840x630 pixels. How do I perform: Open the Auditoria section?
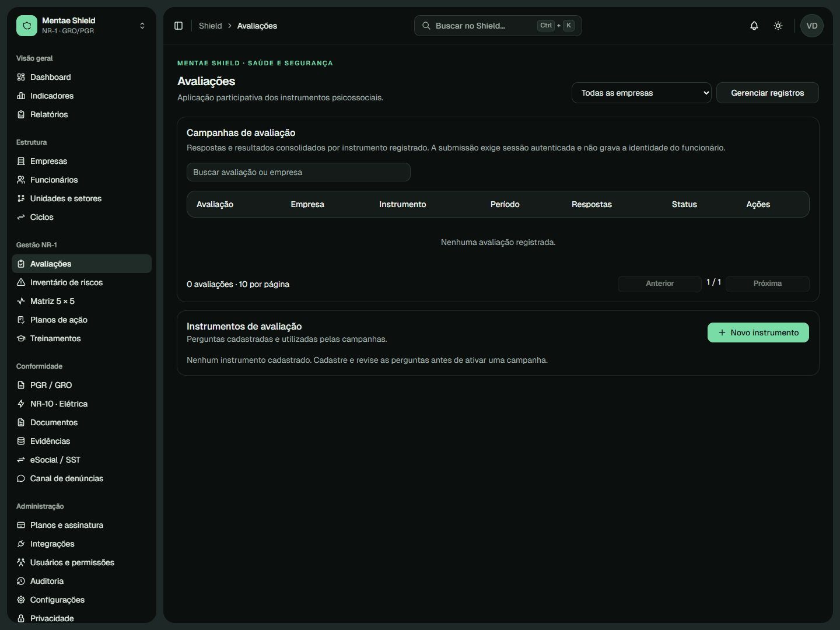[82, 581]
